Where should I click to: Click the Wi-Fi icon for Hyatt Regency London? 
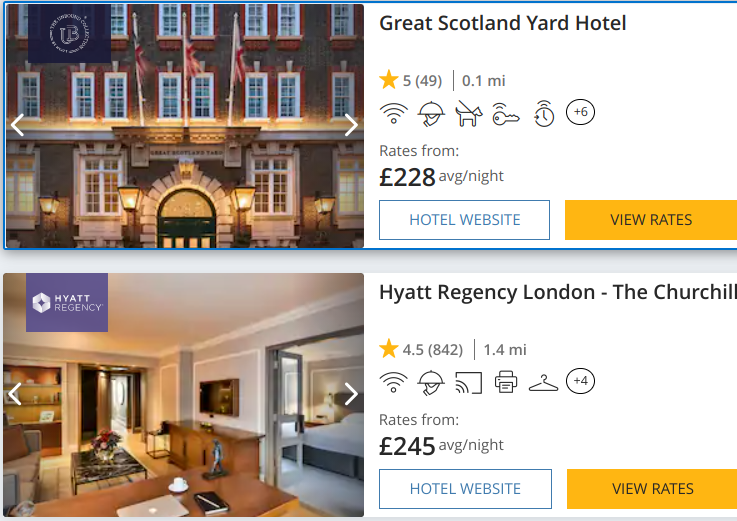pos(393,382)
